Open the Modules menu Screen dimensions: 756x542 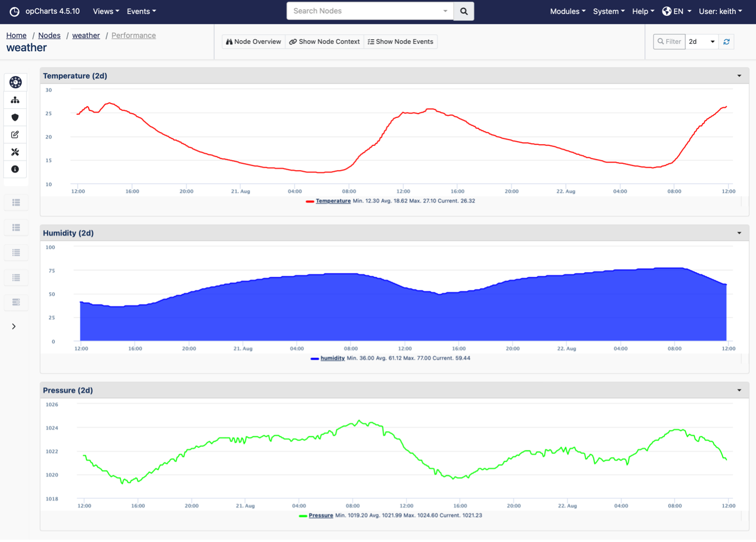pos(567,11)
